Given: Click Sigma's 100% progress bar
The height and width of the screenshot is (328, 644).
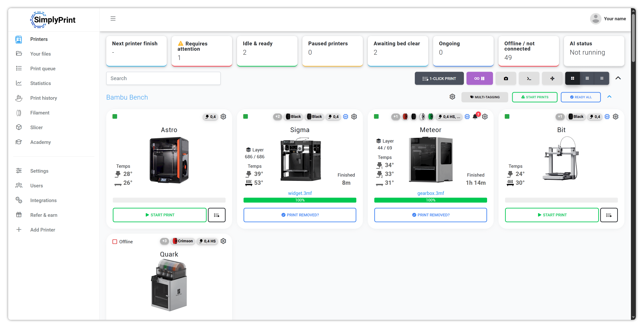Looking at the screenshot, I should 300,200.
